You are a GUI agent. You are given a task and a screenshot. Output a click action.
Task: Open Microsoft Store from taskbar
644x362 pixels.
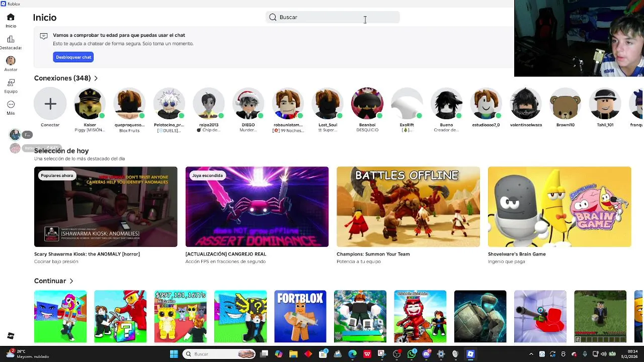coord(323,354)
